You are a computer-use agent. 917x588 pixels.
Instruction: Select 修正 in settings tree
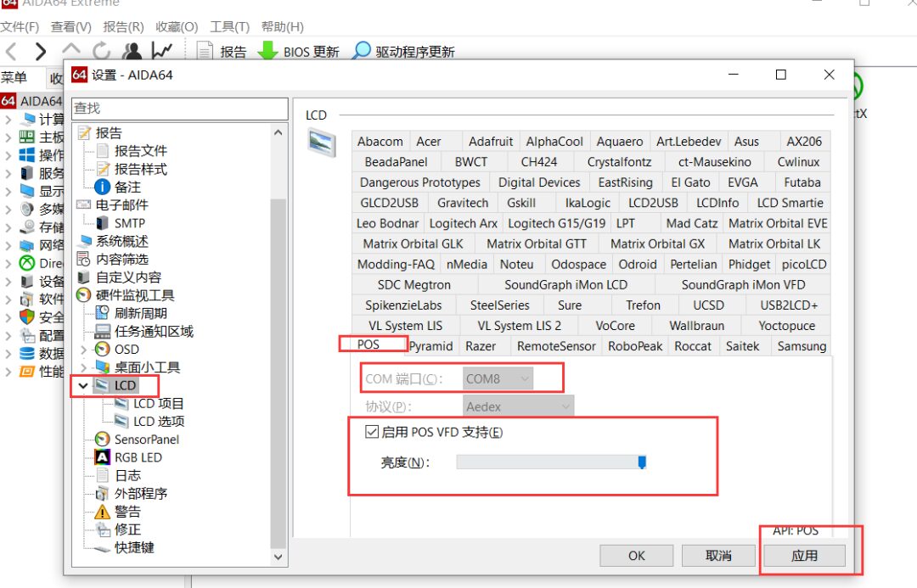tap(127, 529)
